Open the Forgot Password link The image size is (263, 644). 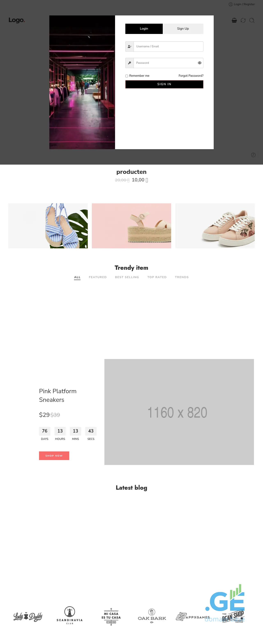click(191, 76)
